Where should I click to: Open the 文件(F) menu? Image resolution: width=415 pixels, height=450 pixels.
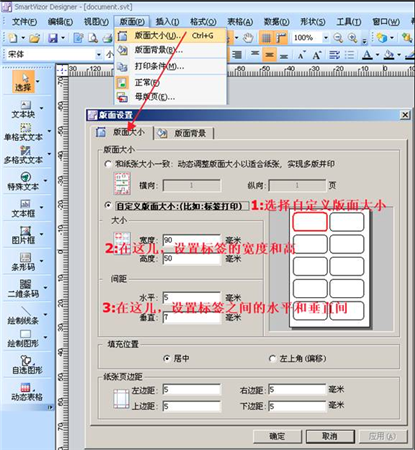24,22
